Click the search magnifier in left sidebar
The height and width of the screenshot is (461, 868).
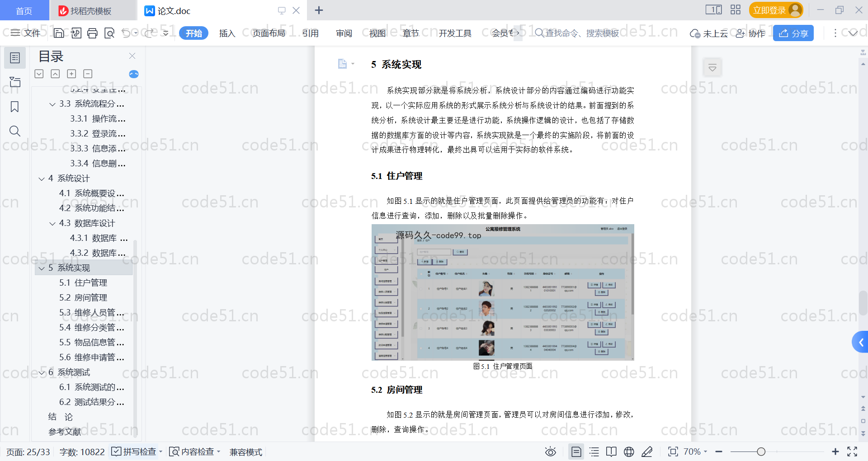click(x=14, y=131)
